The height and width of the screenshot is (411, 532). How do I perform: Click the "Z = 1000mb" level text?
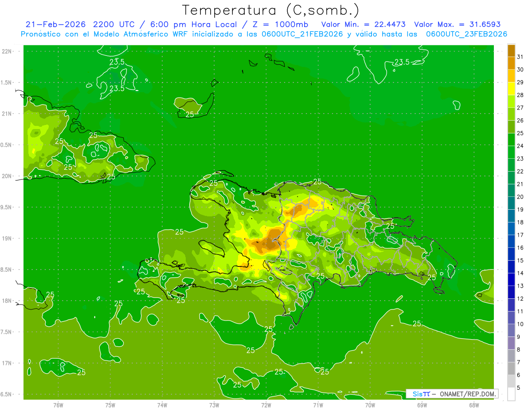click(x=280, y=24)
